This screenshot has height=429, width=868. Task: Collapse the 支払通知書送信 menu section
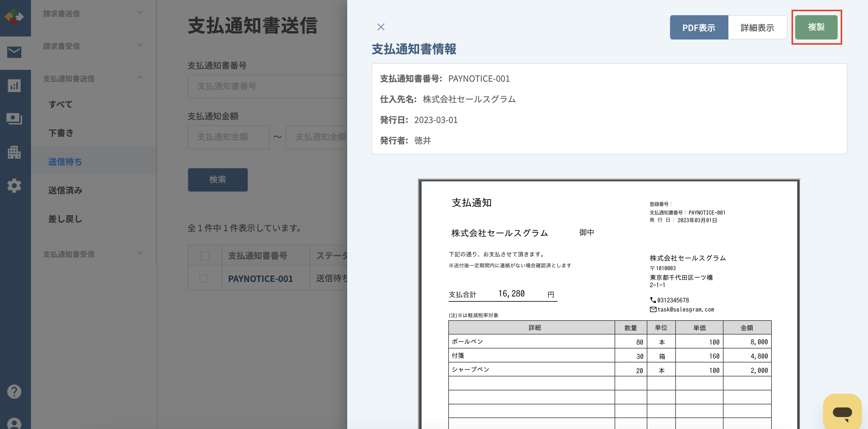[x=94, y=79]
